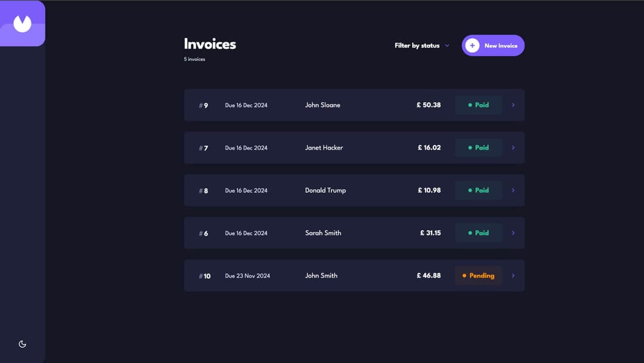Click the plus icon on New Invoice
This screenshot has height=363, width=644.
click(x=472, y=45)
